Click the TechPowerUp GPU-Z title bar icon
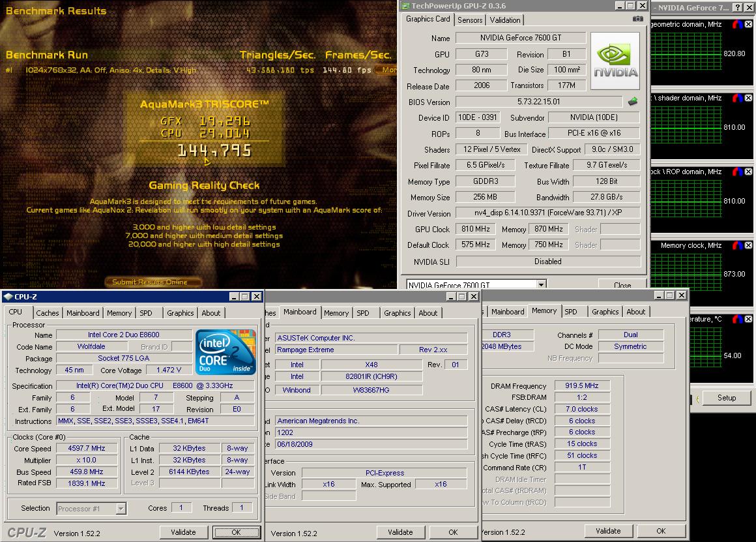 click(x=405, y=6)
